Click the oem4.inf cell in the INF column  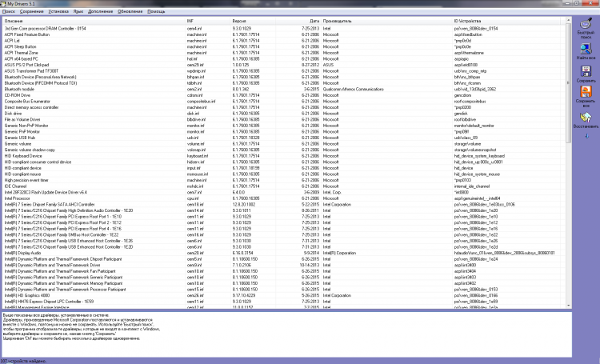click(x=194, y=28)
